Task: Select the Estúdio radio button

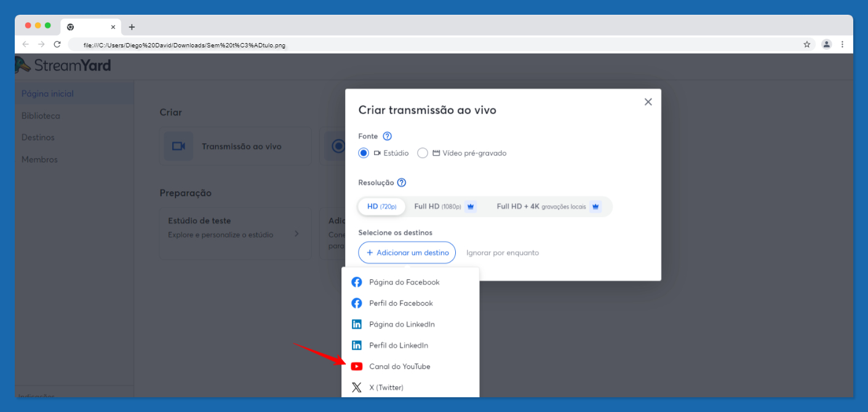Action: point(364,153)
